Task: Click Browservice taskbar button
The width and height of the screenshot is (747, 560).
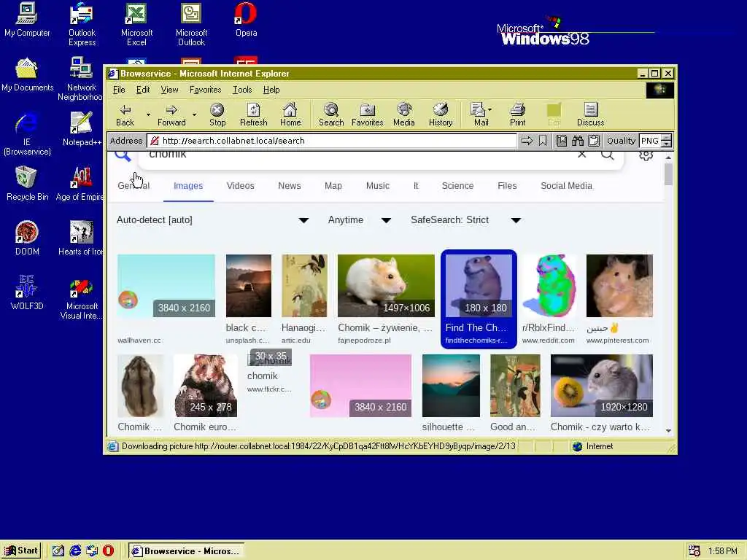Action: point(186,551)
